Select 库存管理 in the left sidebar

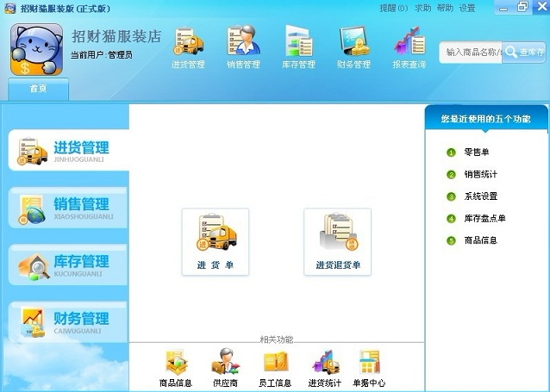pyautogui.click(x=68, y=264)
